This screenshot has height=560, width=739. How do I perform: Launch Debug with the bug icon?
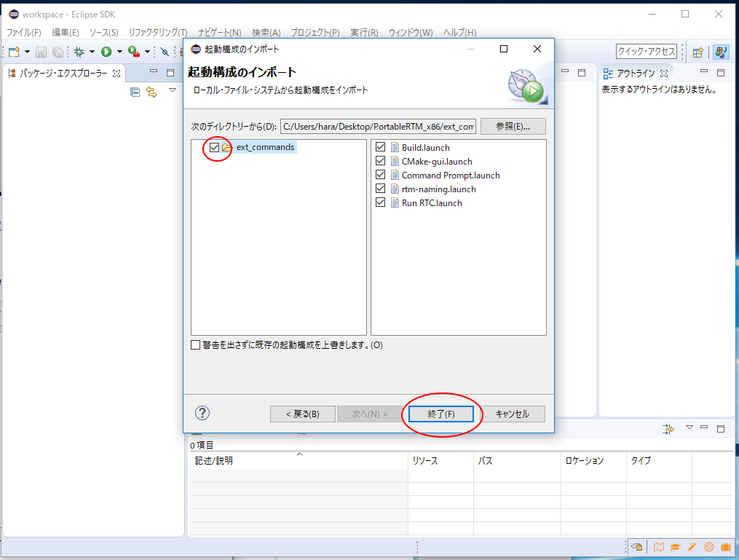(79, 52)
